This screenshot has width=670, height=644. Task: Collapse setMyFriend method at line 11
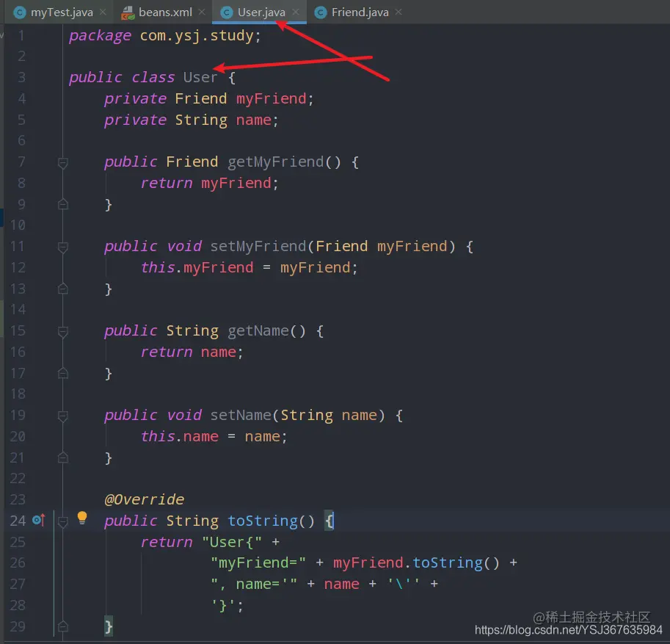pyautogui.click(x=63, y=247)
